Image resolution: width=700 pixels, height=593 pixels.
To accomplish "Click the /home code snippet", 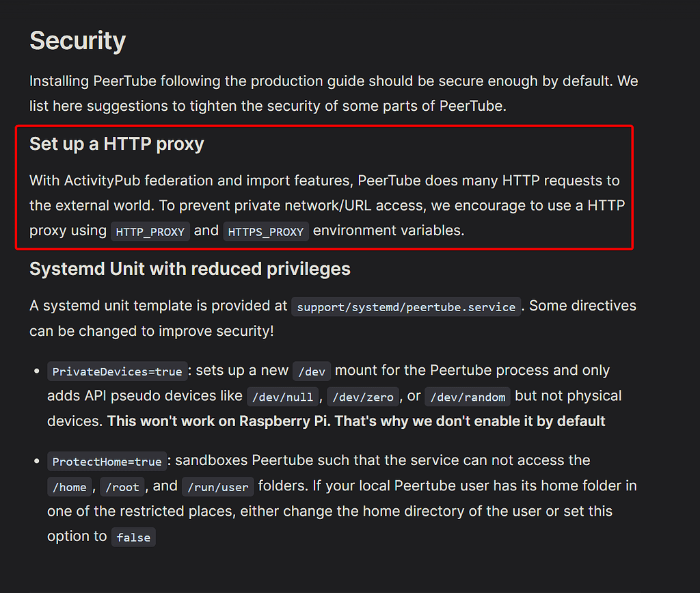I will coord(69,487).
